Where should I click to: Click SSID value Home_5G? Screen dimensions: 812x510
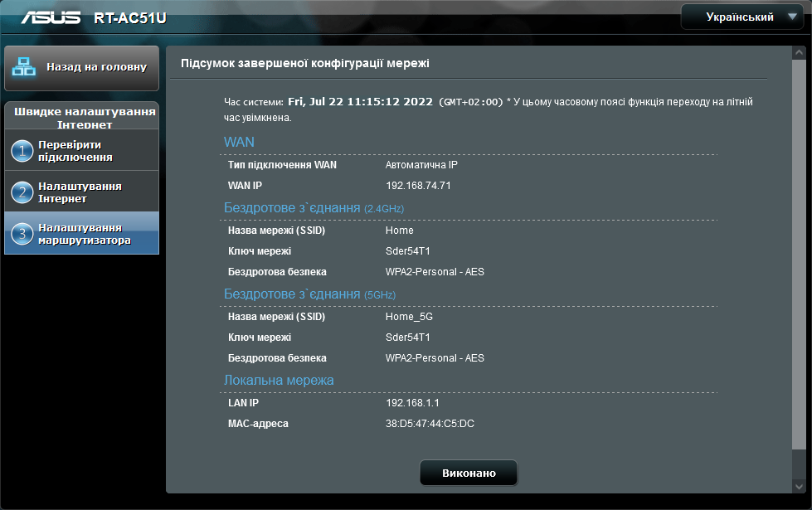coord(409,316)
